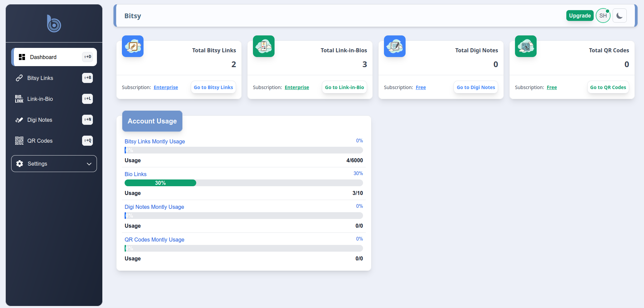Click the Bio Links 30% progress bar
This screenshot has height=308, width=644.
point(160,183)
